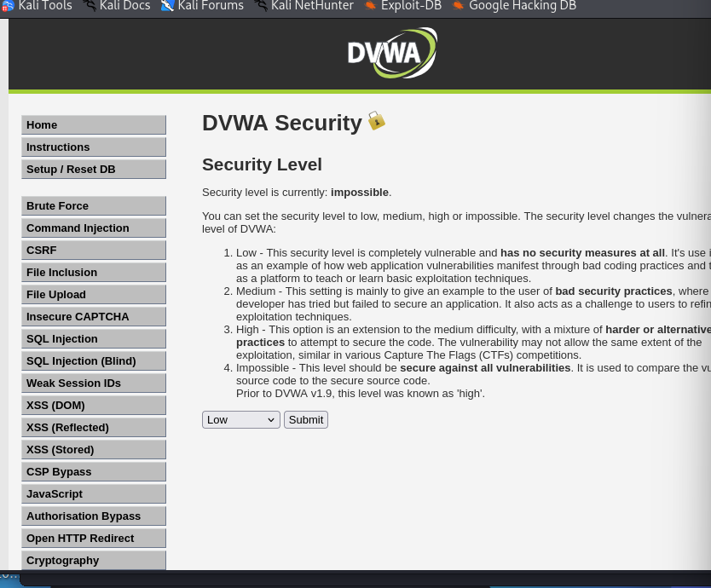Open the Exploit-DB bookmark

pyautogui.click(x=403, y=5)
